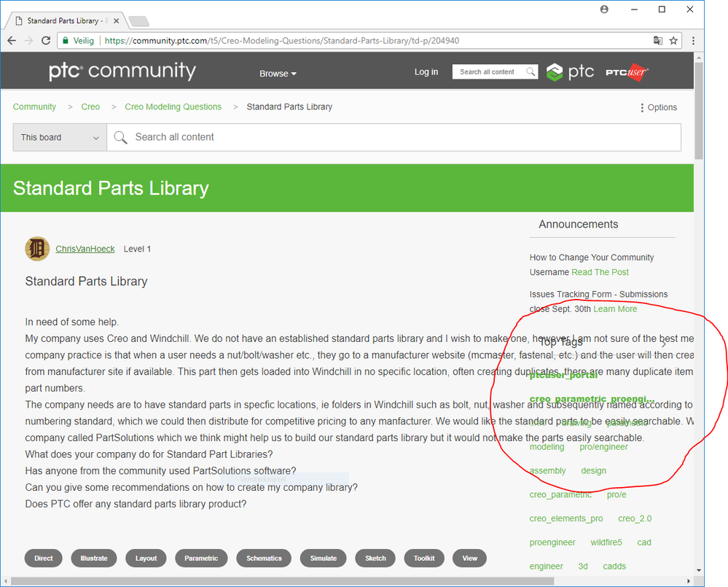Click the search magnifier beside board search
728x587 pixels.
[x=121, y=138]
